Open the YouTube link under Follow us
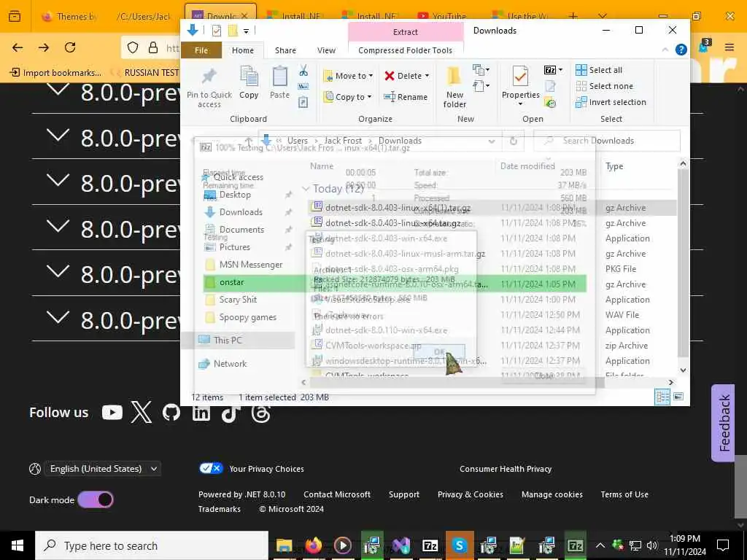This screenshot has width=747, height=560. [112, 413]
